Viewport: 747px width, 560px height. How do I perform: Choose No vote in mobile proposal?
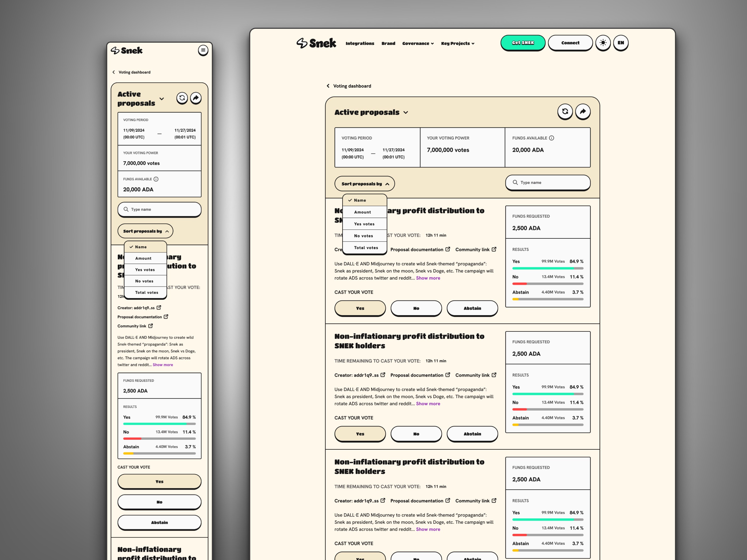tap(159, 502)
